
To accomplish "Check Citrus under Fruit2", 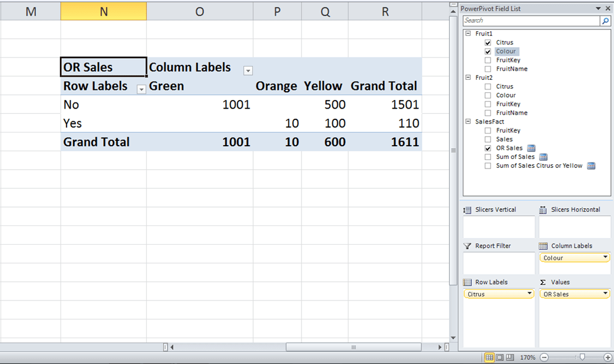I will (x=488, y=86).
